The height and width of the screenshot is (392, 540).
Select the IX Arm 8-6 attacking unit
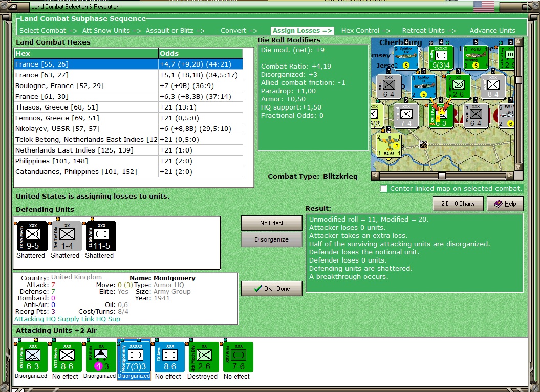tap(170, 357)
